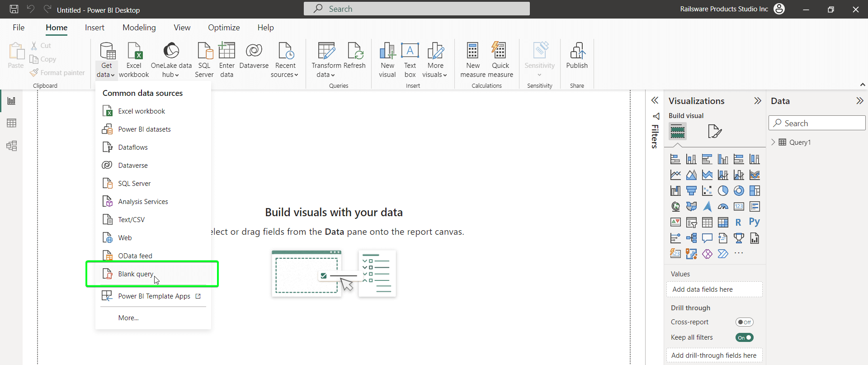The image size is (868, 365).
Task: Open the Insert ribbon tab
Action: point(94,28)
